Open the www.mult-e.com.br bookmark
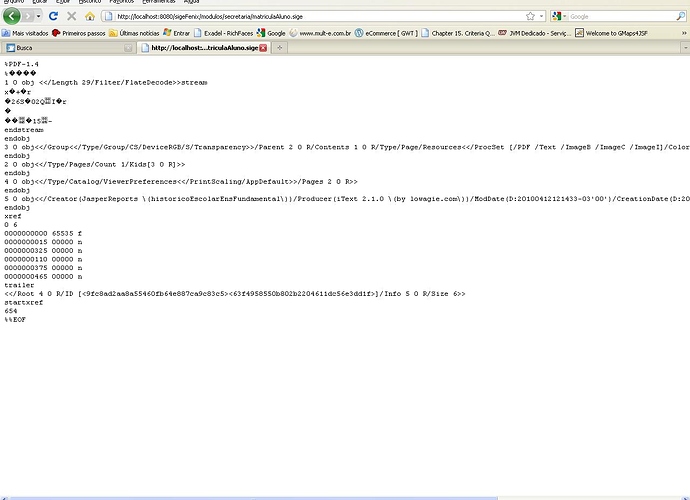This screenshot has width=690, height=500. click(x=320, y=33)
